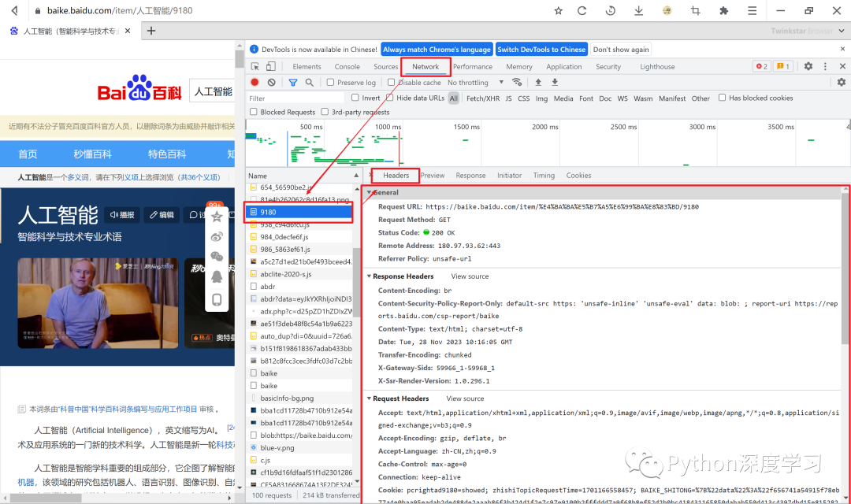Collapse the General section
The width and height of the screenshot is (851, 504).
[369, 193]
